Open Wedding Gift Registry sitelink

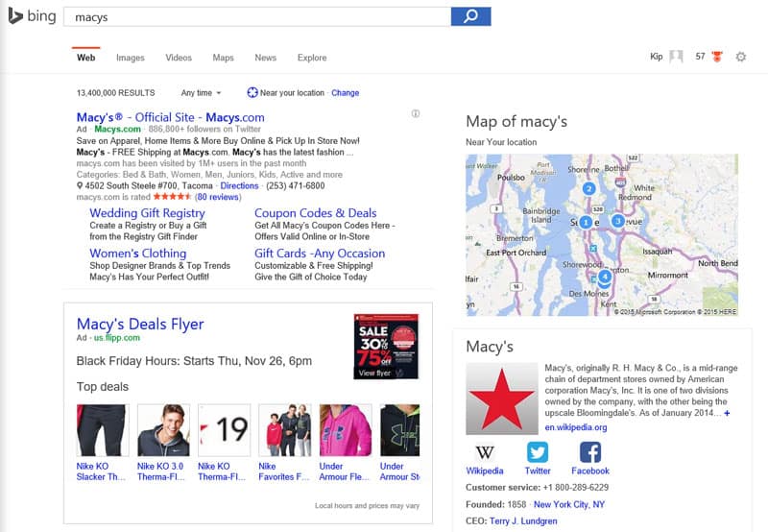pos(147,213)
